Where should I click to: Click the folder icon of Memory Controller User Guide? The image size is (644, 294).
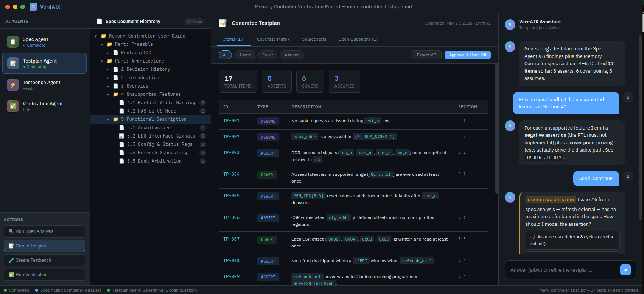click(103, 36)
